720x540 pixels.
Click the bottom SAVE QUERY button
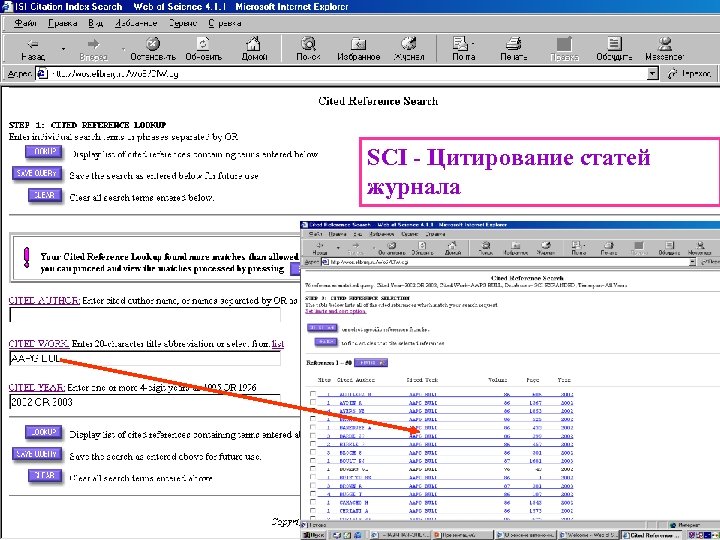click(x=37, y=454)
